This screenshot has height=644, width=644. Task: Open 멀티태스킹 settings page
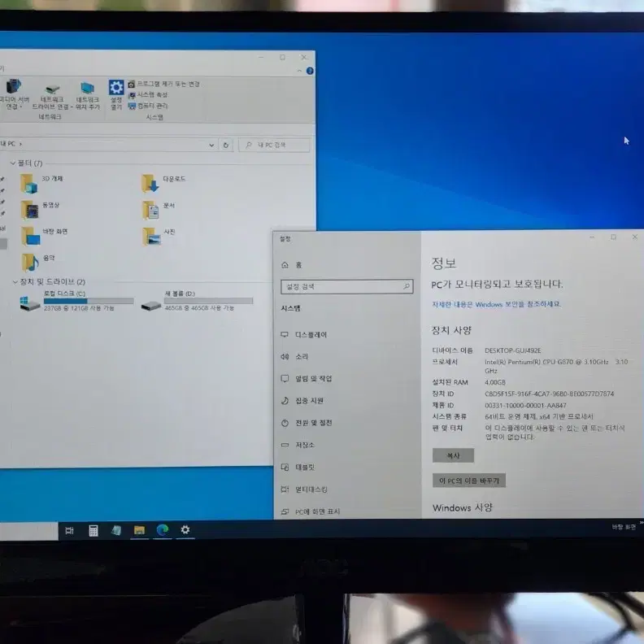[304, 490]
